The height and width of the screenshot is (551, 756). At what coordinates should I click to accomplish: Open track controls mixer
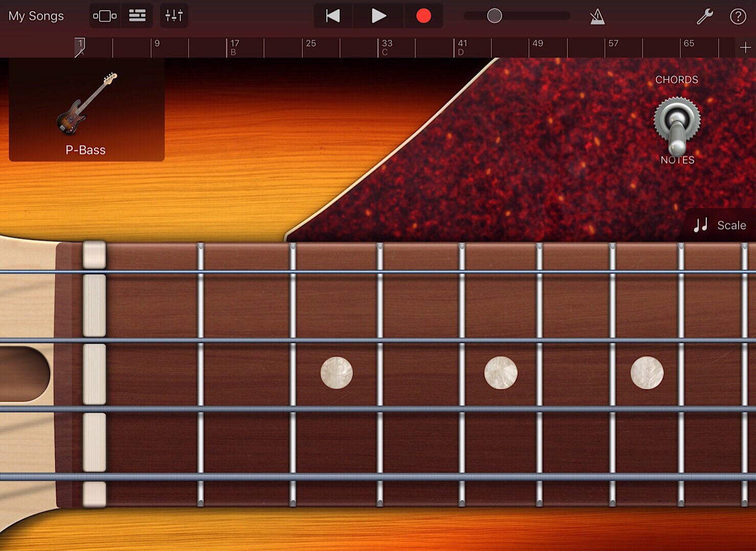(174, 16)
